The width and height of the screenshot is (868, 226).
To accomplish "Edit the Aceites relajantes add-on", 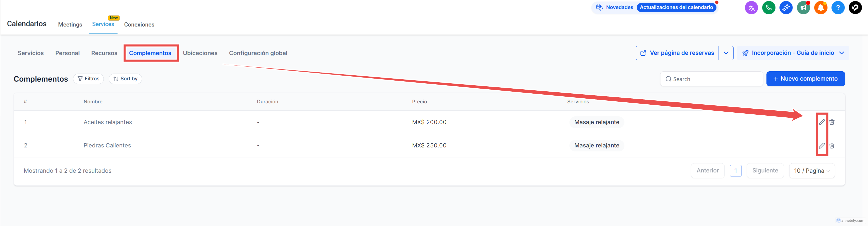I will [822, 122].
